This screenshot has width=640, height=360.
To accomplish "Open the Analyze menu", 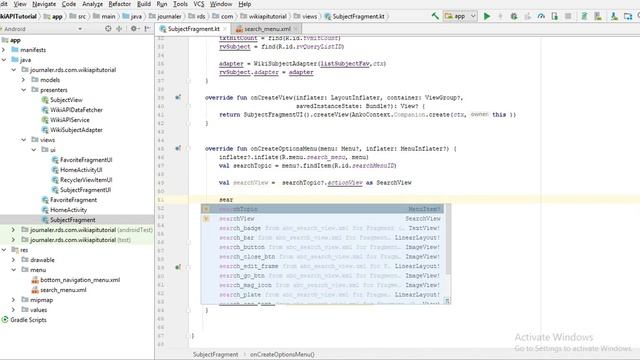I will (93, 4).
